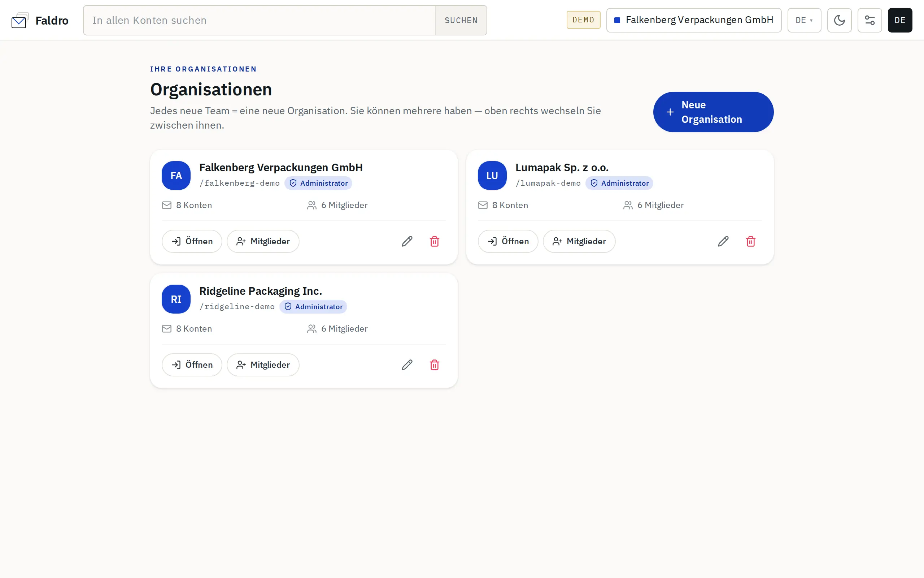The width and height of the screenshot is (924, 578).
Task: Click '/ridgeline-demo' slug text
Action: pyautogui.click(x=237, y=307)
